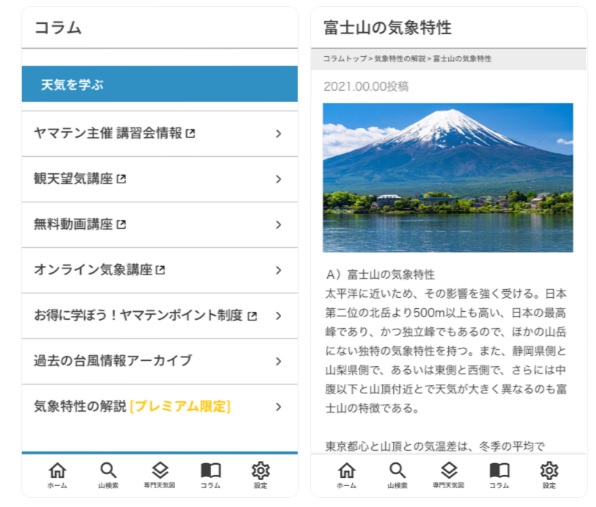596x507 pixels.
Task: Open オンライン気象講座 menu entry
Action: [x=160, y=270]
